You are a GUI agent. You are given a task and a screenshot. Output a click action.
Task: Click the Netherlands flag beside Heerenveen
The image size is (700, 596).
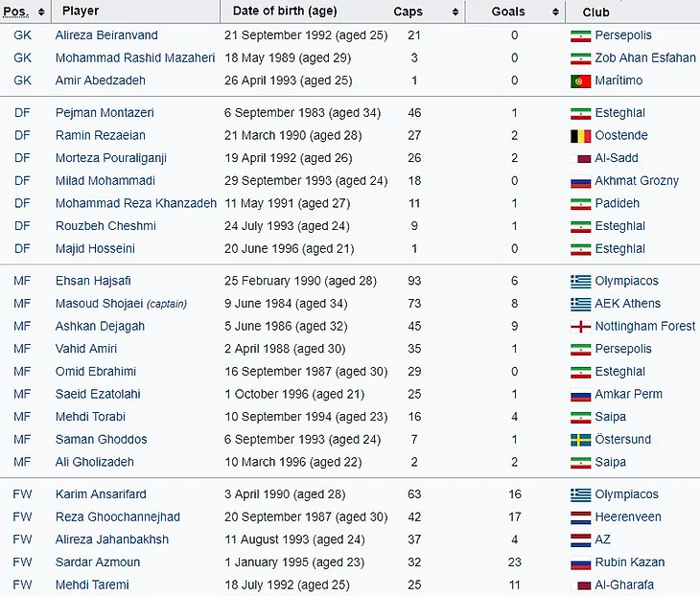point(579,517)
